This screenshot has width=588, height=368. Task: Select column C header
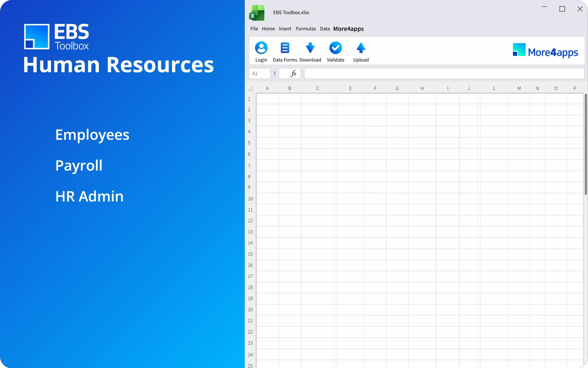point(318,88)
